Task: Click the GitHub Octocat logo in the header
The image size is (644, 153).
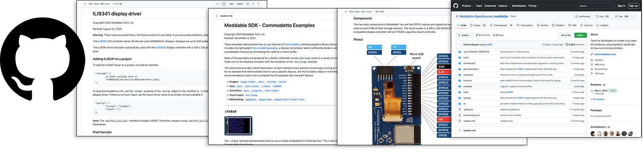Action: [456, 6]
